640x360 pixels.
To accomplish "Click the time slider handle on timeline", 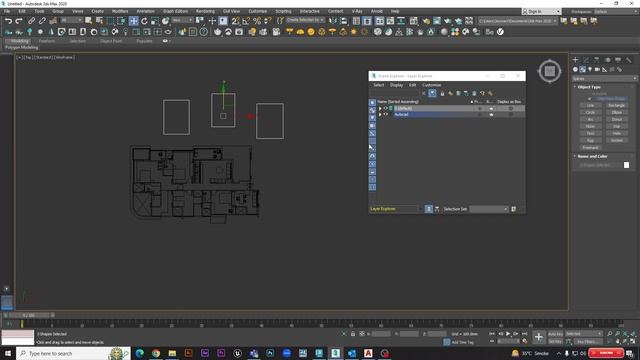I will pos(29,315).
